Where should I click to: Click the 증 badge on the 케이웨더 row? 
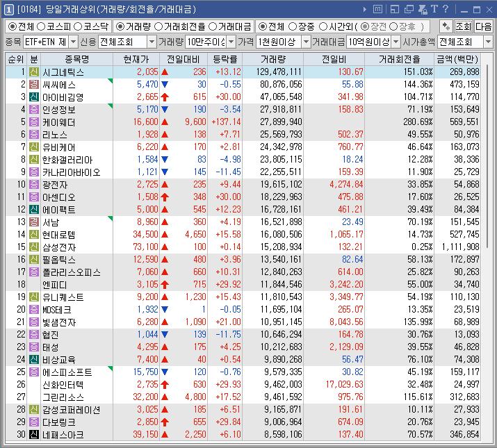coord(34,122)
